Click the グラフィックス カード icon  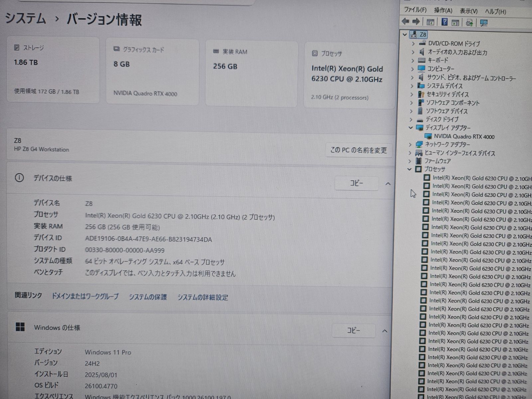(x=116, y=49)
